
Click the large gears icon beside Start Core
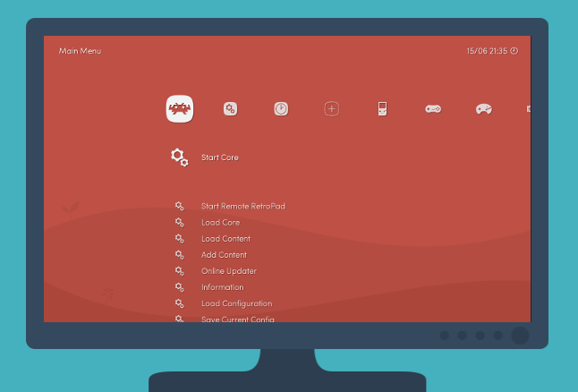click(x=180, y=158)
